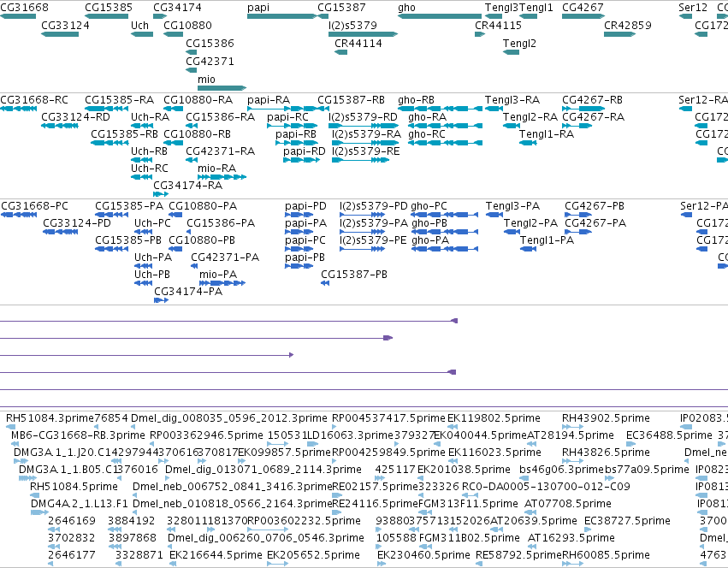This screenshot has height=568, width=728.
Task: Click the mio gene bar
Action: point(222,88)
